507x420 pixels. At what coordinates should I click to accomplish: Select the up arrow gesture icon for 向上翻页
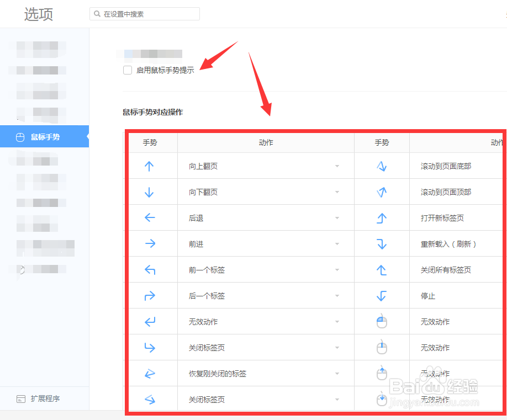[x=150, y=166]
